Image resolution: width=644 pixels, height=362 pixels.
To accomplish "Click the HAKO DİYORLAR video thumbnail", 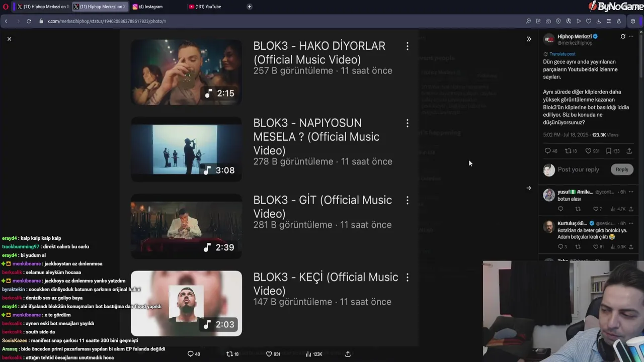I will [186, 72].
